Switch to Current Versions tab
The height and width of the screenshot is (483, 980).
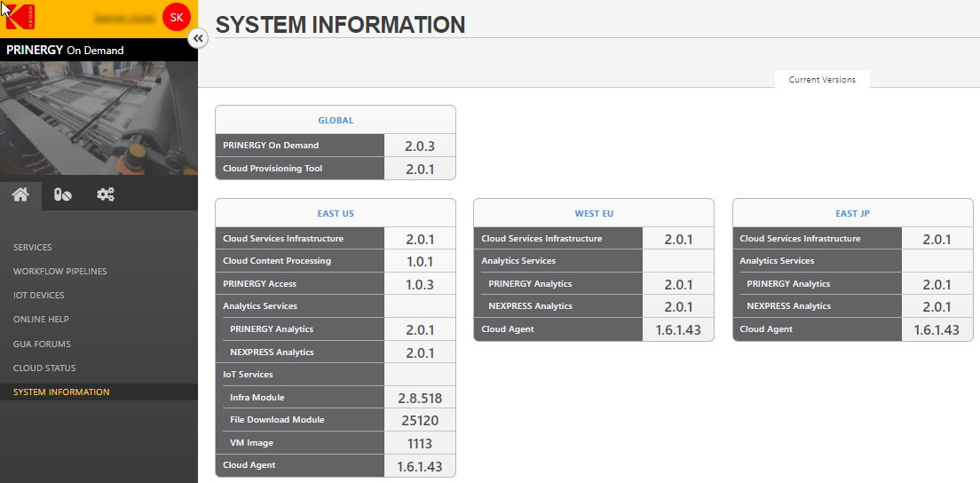tap(822, 79)
